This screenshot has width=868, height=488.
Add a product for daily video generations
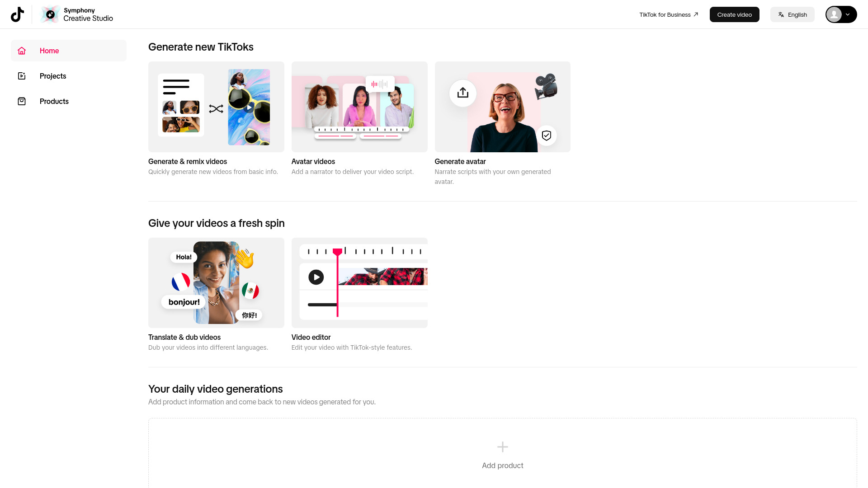(503, 455)
